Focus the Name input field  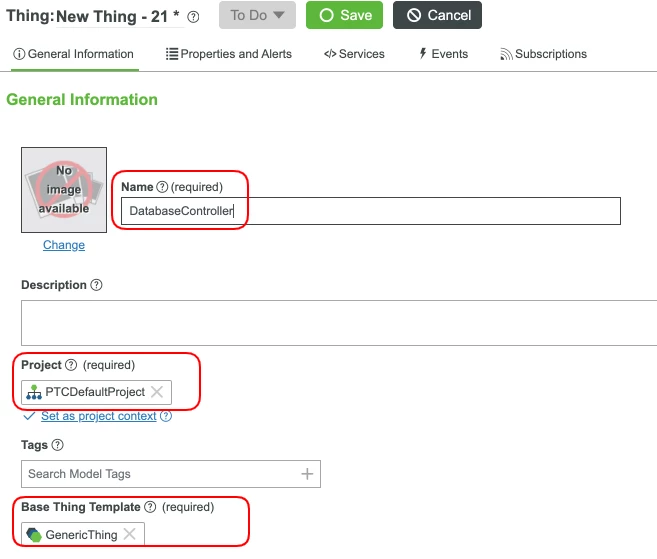point(371,211)
